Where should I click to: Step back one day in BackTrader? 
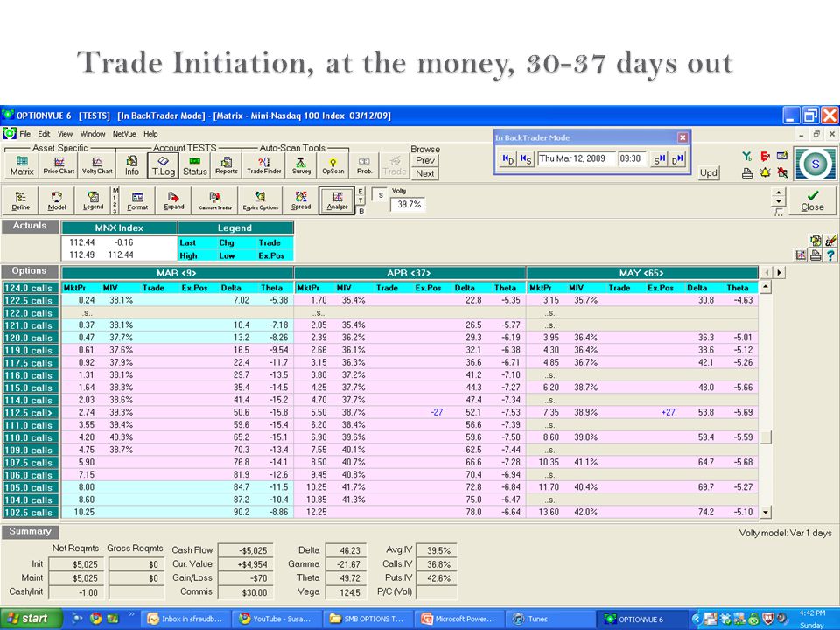coord(508,158)
